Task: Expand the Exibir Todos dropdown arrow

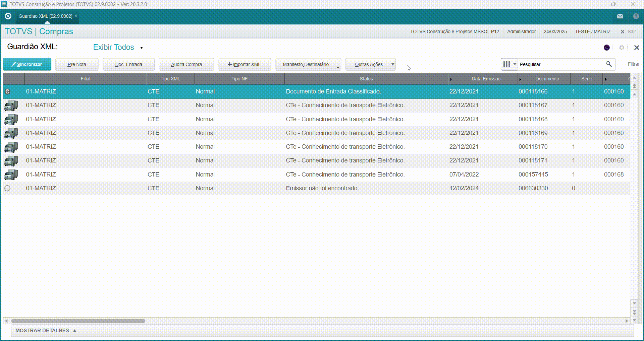Action: 142,48
